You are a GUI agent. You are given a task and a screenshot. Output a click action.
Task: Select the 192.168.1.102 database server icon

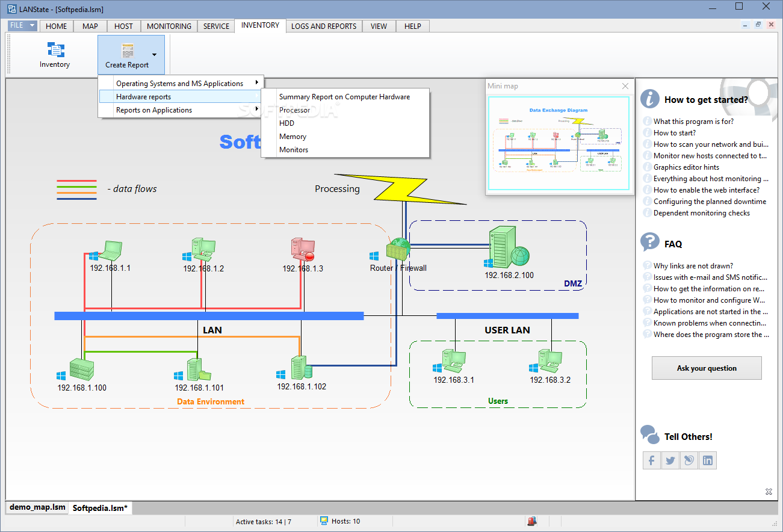point(301,368)
